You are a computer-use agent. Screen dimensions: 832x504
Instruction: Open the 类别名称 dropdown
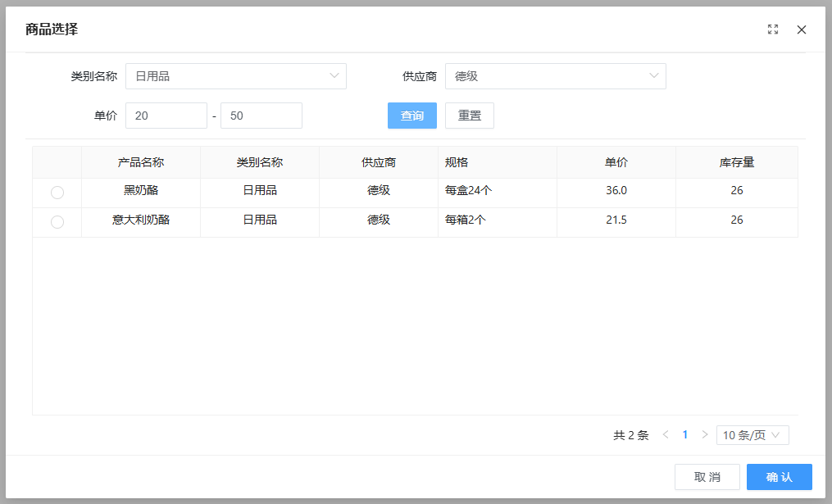(236, 76)
